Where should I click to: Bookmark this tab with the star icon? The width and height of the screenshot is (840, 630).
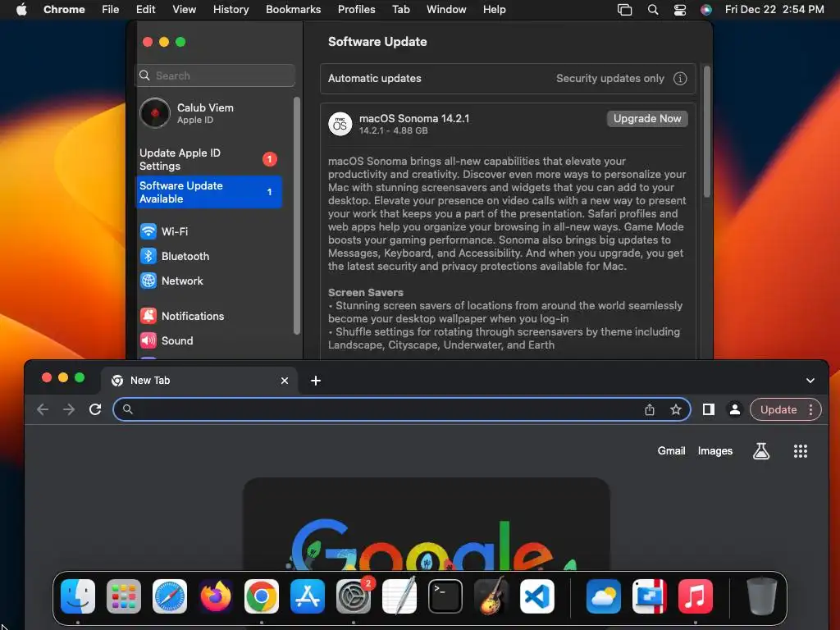[x=676, y=409]
